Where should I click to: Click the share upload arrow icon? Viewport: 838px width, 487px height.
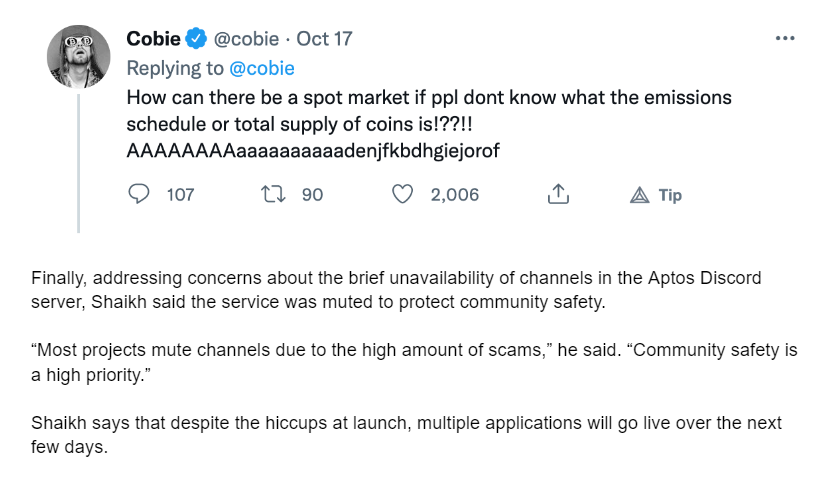point(558,194)
